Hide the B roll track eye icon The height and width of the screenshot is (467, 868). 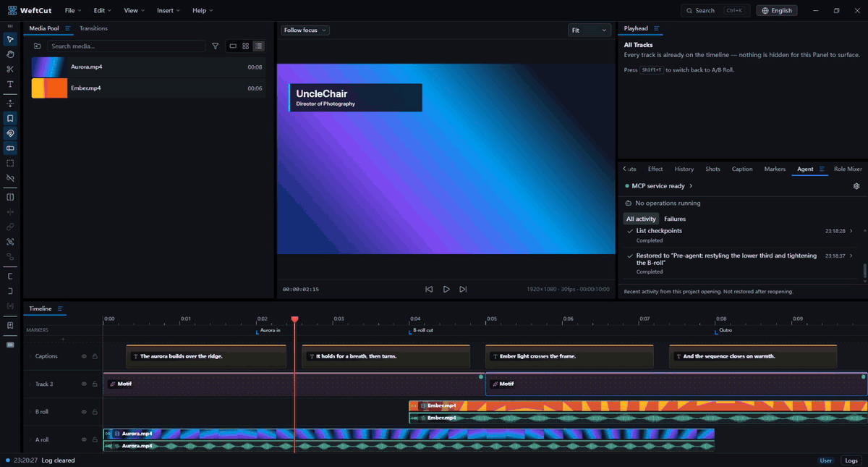tap(84, 412)
